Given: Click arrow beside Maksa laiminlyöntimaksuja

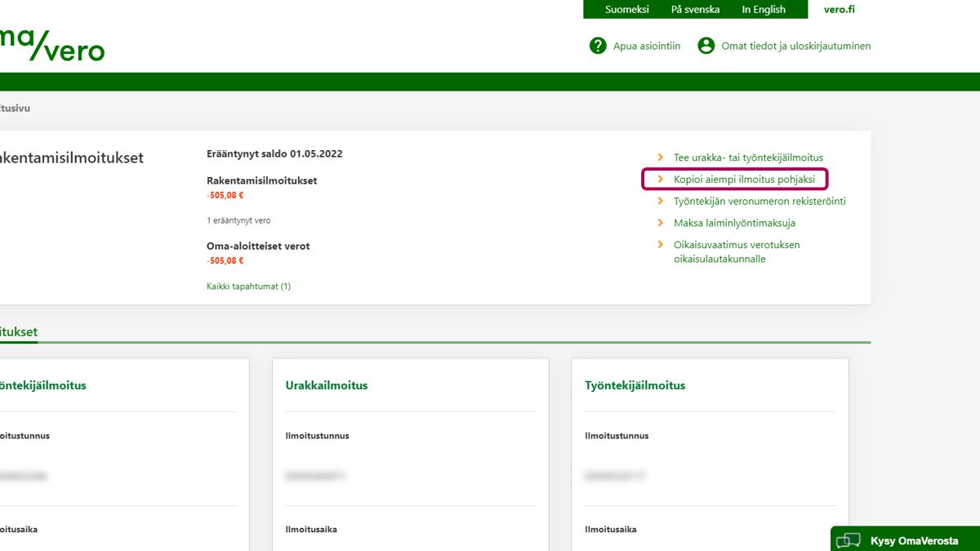Looking at the screenshot, I should [661, 222].
